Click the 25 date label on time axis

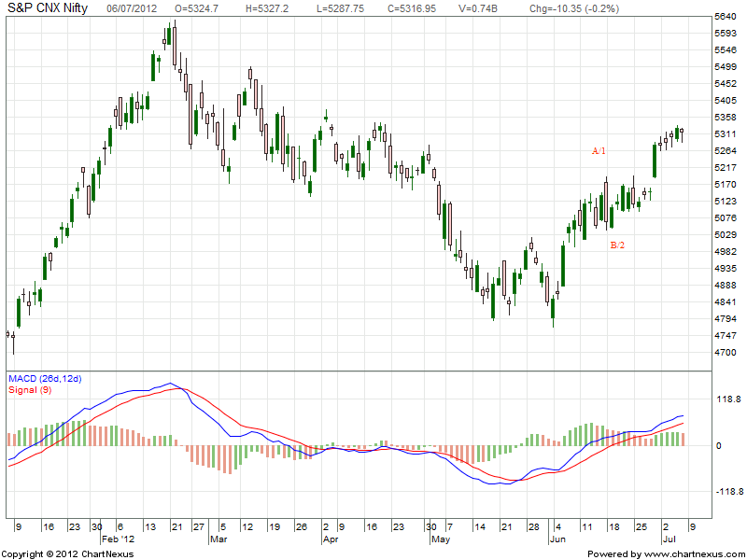click(641, 527)
